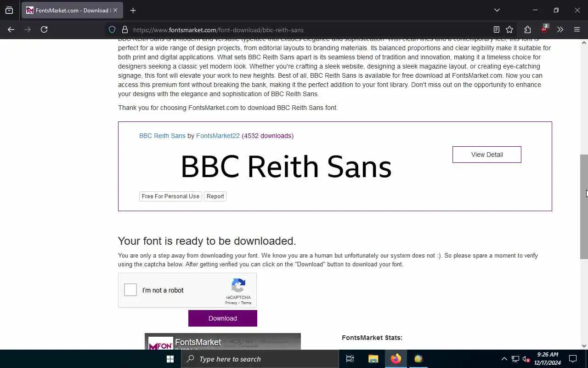Check the I'm not a robot checkbox
Viewport: 588px width, 368px height.
(x=130, y=290)
